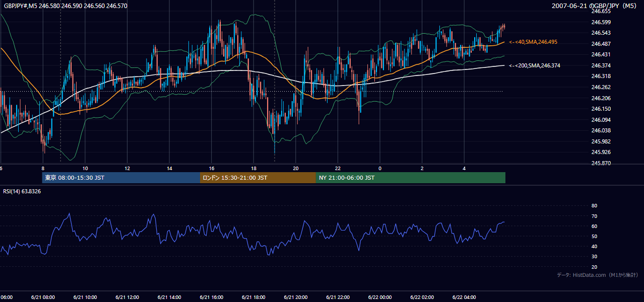Click price axis value 246.655
This screenshot has height=302, width=644.
(601, 11)
